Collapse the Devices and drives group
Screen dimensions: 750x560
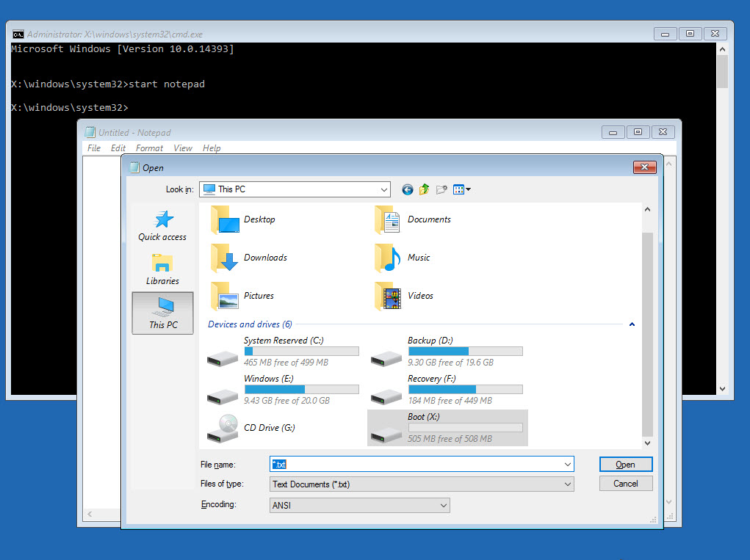point(632,324)
